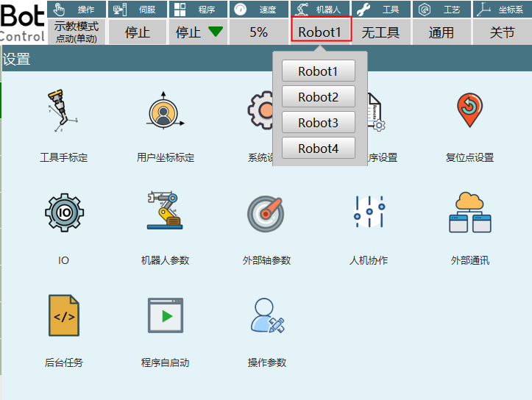Choose Robot4 in the dropdown list
This screenshot has height=400, width=532.
pos(319,149)
